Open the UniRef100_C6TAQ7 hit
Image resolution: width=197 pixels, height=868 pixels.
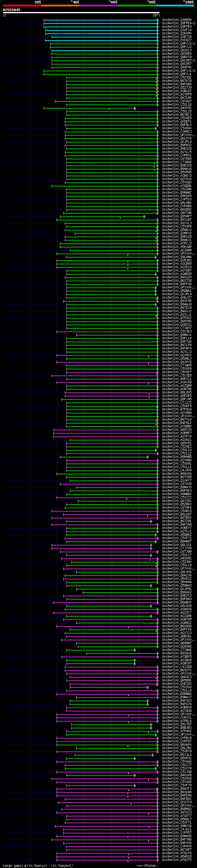pyautogui.click(x=176, y=101)
